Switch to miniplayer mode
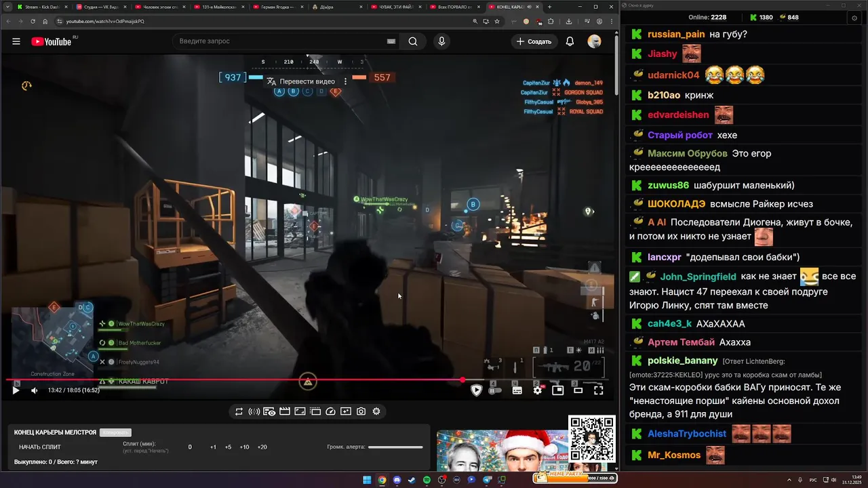This screenshot has width=868, height=488. (557, 390)
